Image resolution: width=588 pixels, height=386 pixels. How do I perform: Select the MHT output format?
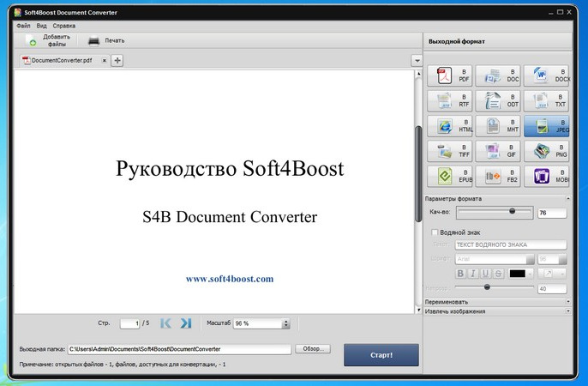coord(498,126)
